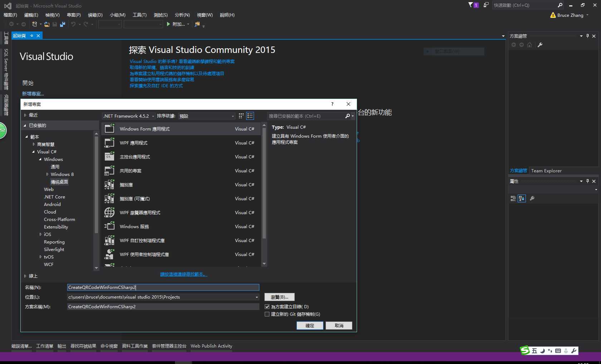Click the Solution Explorer properties wrench icon

540,45
